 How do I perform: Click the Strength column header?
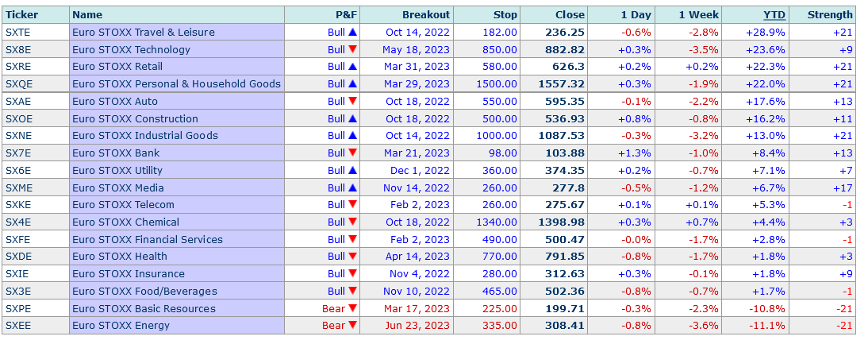click(830, 15)
